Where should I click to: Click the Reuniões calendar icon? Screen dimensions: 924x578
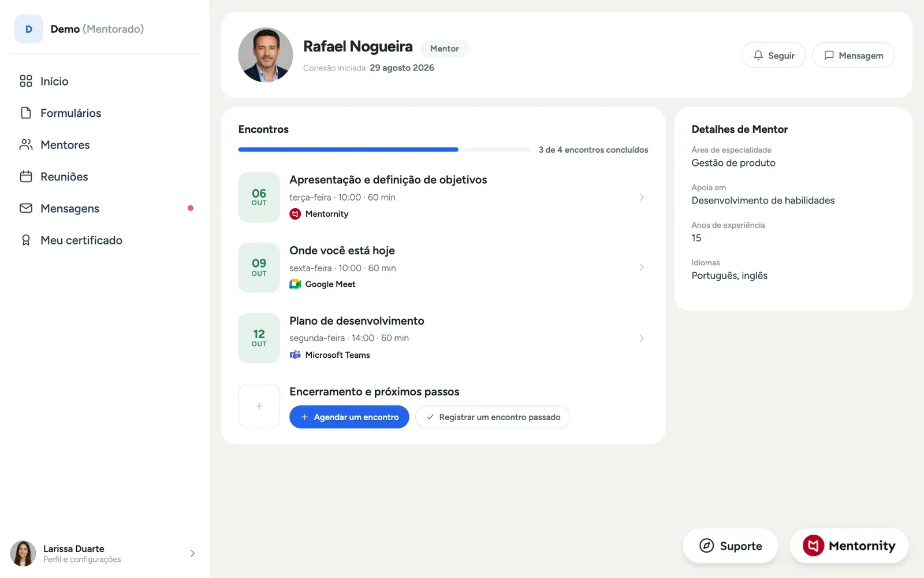click(26, 176)
